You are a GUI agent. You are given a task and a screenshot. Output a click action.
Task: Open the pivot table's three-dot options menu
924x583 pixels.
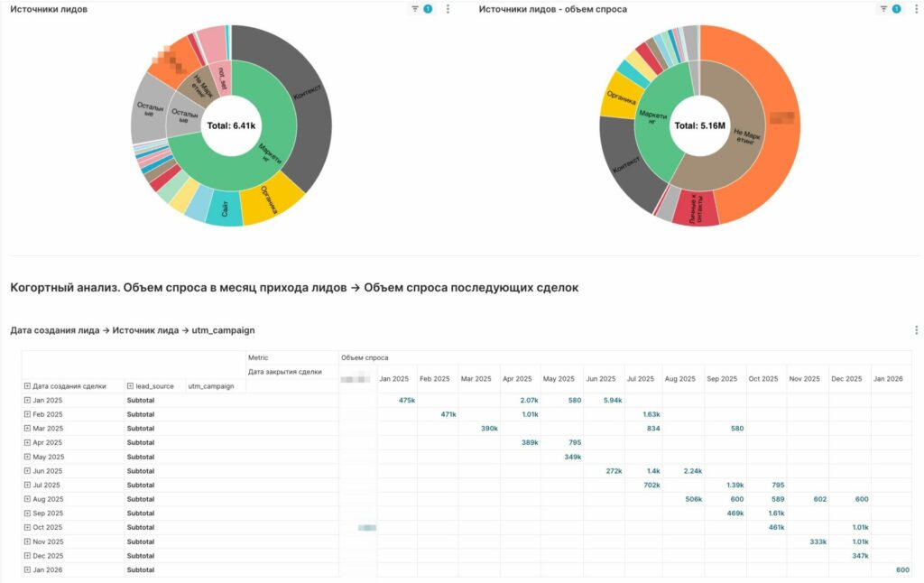[917, 331]
